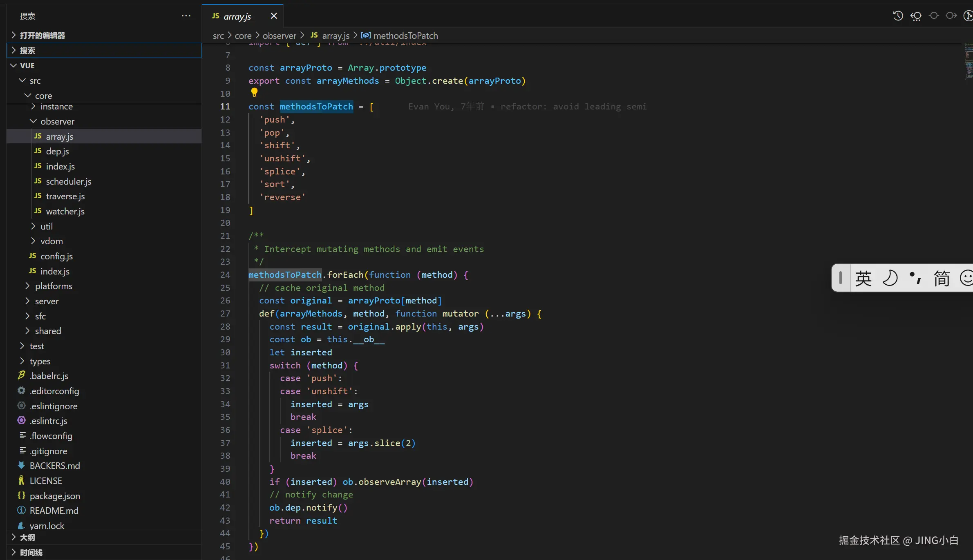Click the moon icon in IME toolbar
973x560 pixels.
pos(890,278)
